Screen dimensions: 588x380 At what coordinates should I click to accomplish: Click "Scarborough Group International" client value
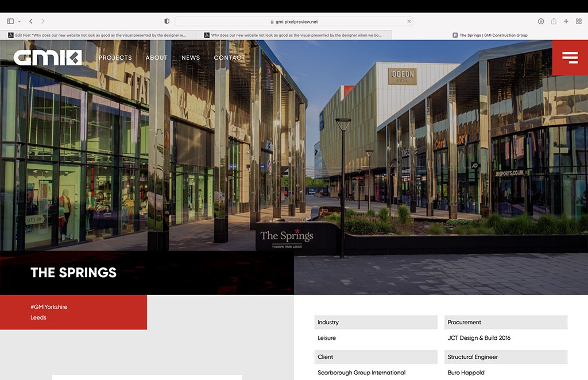pos(362,373)
